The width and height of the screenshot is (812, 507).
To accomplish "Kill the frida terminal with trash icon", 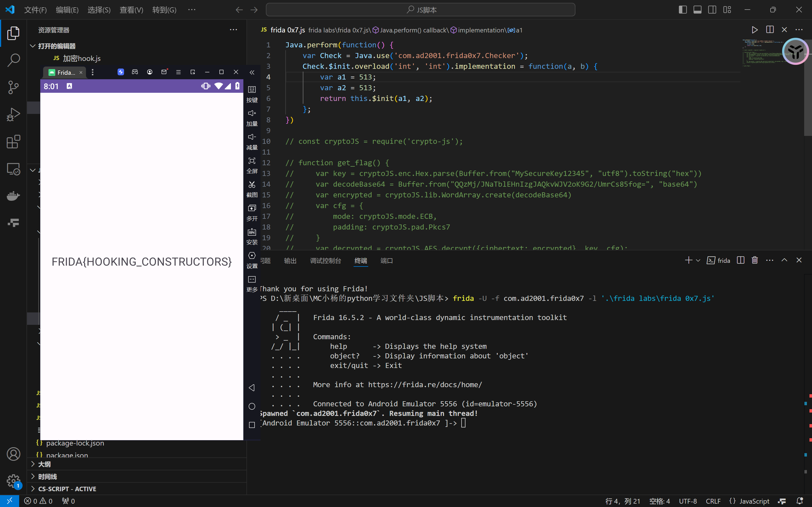I will [755, 260].
